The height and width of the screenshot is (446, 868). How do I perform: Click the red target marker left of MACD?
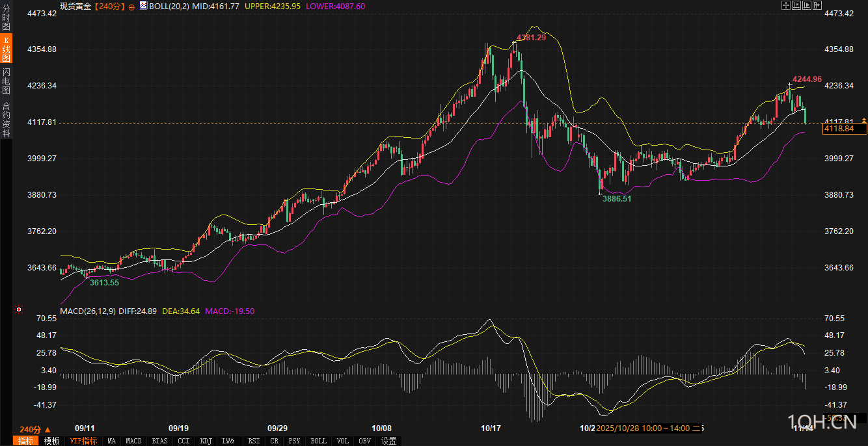pyautogui.click(x=18, y=309)
